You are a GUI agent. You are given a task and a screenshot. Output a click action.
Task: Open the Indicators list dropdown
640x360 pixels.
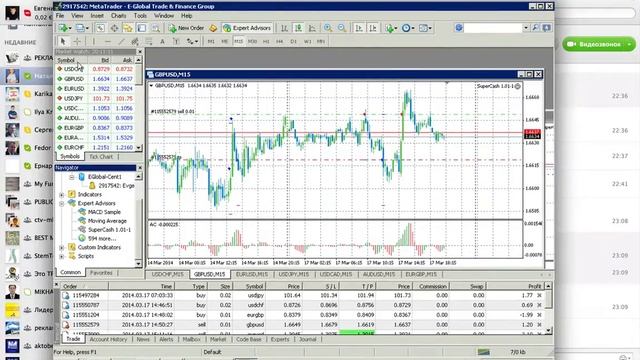391,28
